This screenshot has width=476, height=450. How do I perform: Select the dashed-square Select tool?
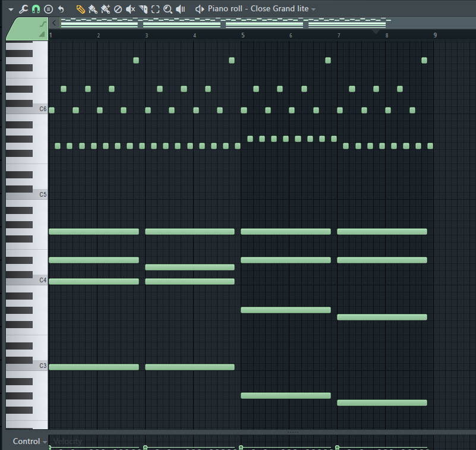pyautogui.click(x=156, y=10)
